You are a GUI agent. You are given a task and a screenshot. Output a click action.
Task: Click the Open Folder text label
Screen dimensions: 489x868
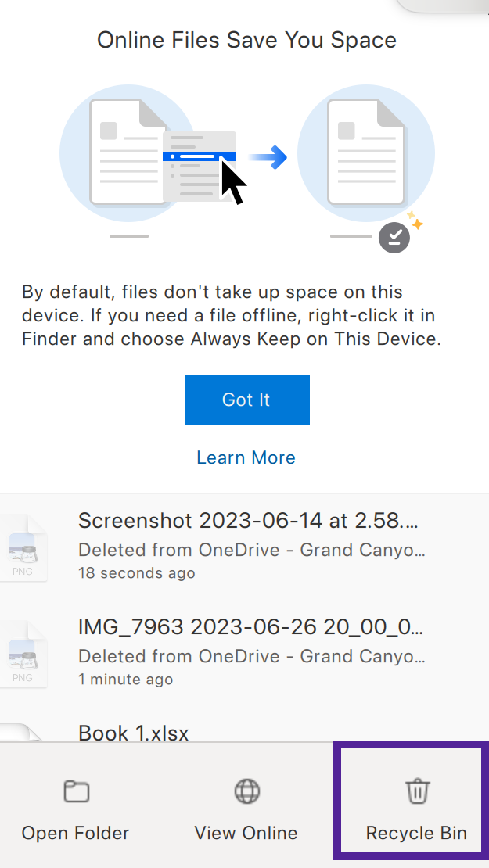[x=75, y=833]
